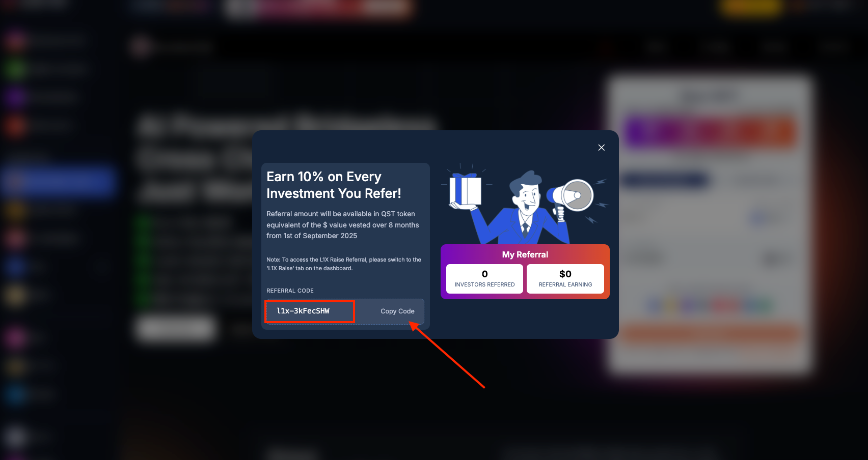Close the referral popup with the X icon
Image resolution: width=868 pixels, height=460 pixels.
pos(601,148)
